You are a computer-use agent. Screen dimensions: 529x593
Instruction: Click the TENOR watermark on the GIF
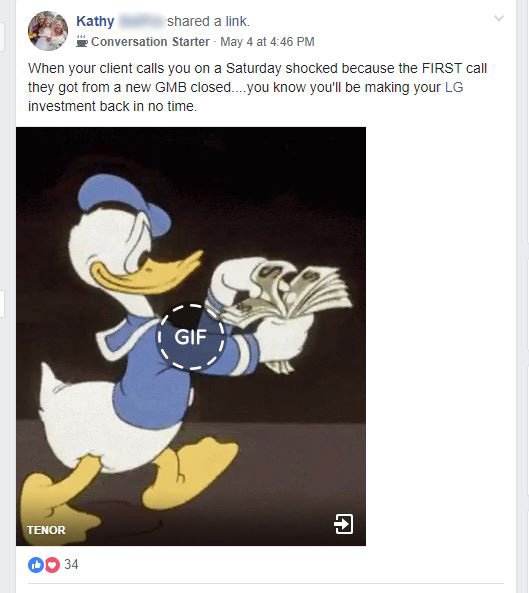(46, 530)
